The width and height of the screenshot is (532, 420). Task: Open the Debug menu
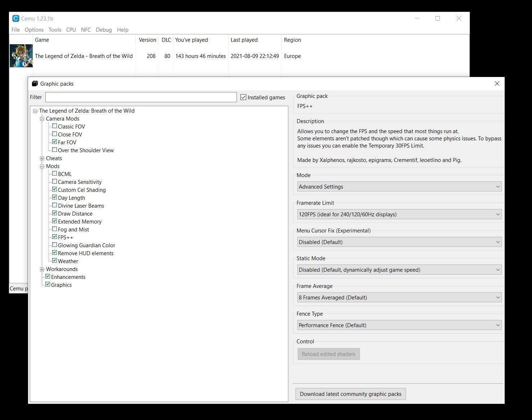tap(104, 30)
